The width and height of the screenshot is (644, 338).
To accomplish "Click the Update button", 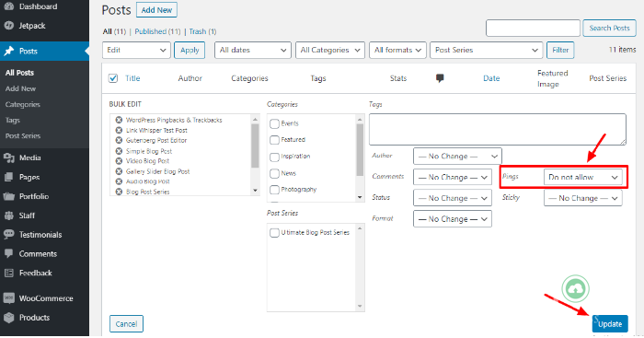I will coord(610,324).
